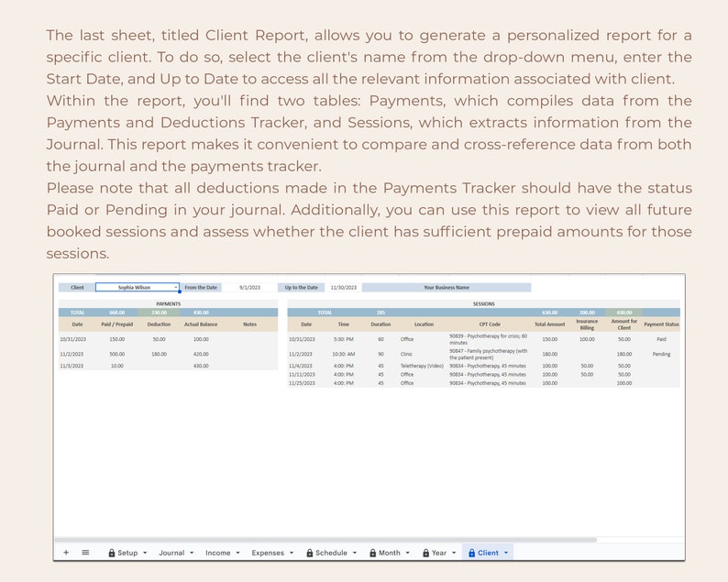This screenshot has height=582, width=728.
Task: Click the Teletherapy (Video) location cell
Action: [422, 367]
